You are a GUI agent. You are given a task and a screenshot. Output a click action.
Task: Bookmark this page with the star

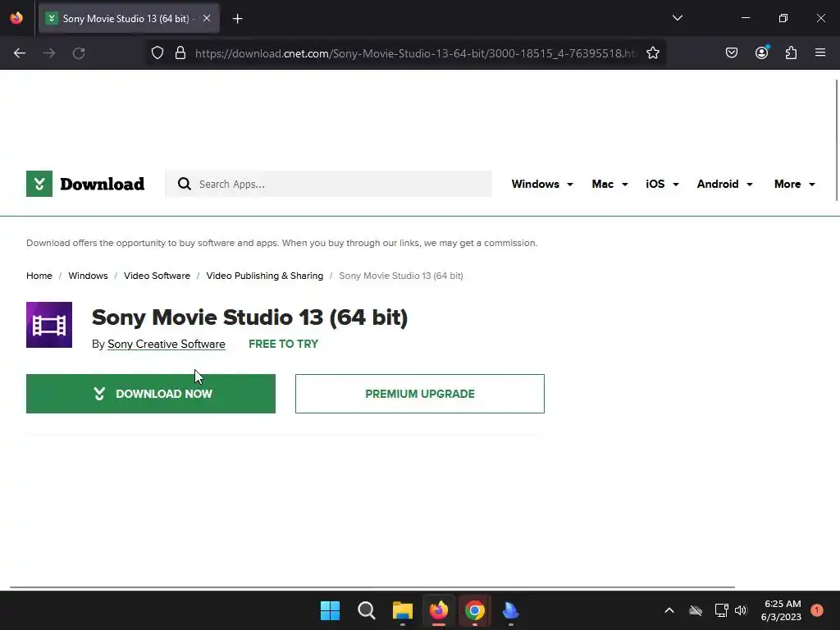[x=652, y=53]
